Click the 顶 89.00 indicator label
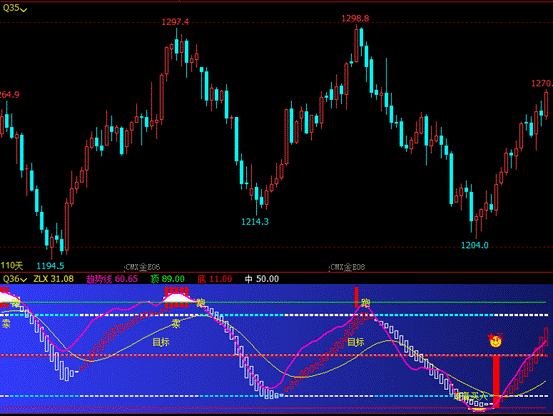553x416 pixels. click(168, 279)
